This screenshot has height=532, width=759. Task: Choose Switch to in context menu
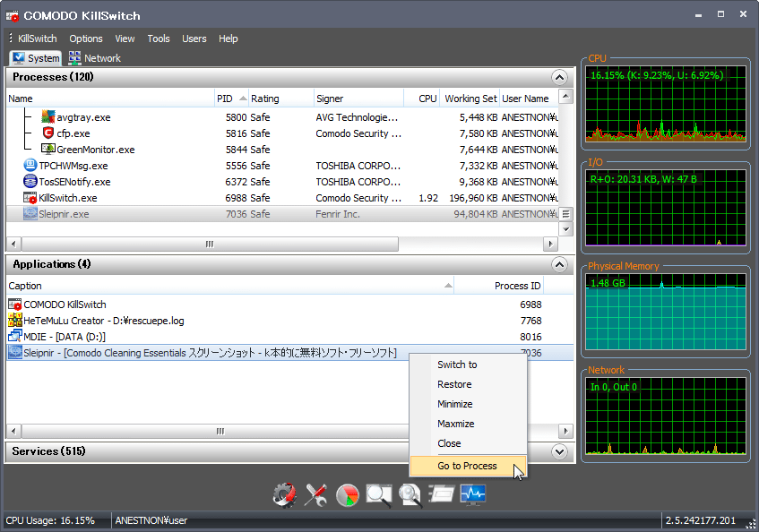468,365
